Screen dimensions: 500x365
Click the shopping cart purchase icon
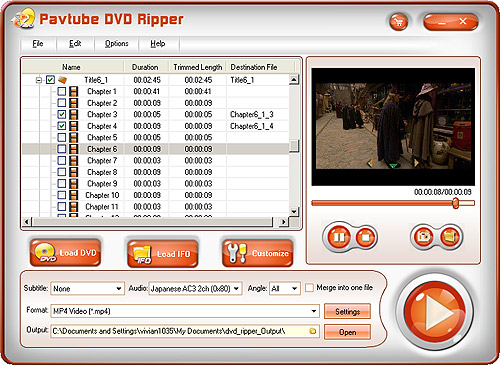click(399, 22)
